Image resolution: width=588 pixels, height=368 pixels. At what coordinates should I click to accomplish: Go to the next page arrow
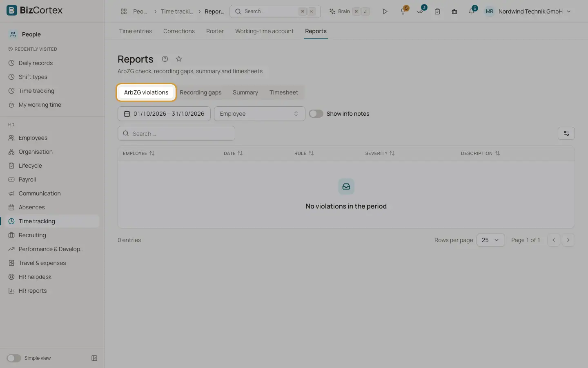click(x=568, y=240)
